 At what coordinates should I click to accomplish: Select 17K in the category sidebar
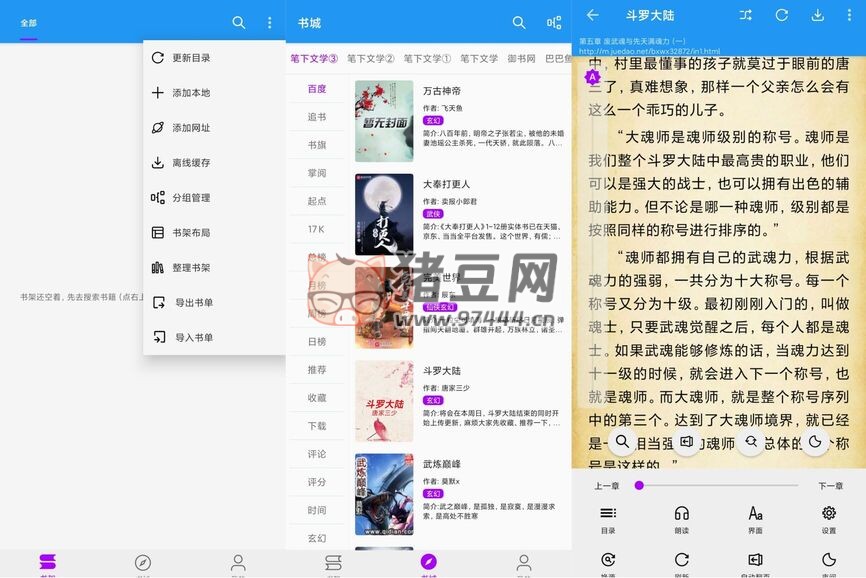point(317,229)
